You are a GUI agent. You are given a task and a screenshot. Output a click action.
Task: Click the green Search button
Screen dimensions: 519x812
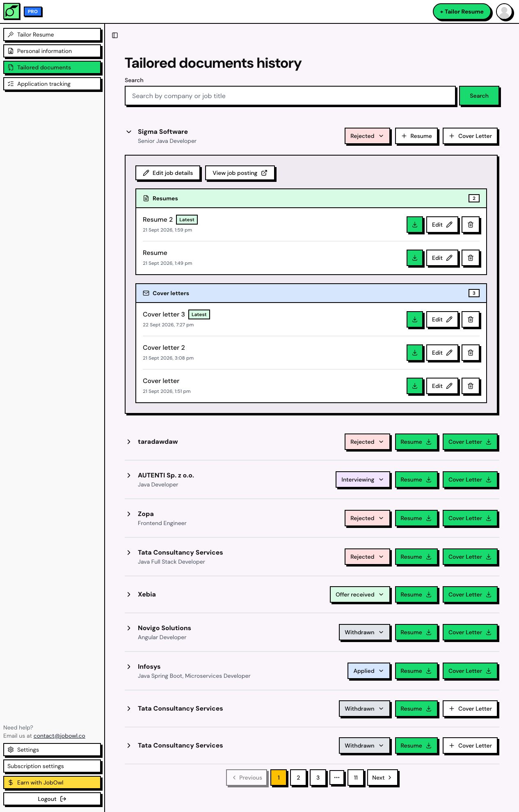[x=479, y=96]
